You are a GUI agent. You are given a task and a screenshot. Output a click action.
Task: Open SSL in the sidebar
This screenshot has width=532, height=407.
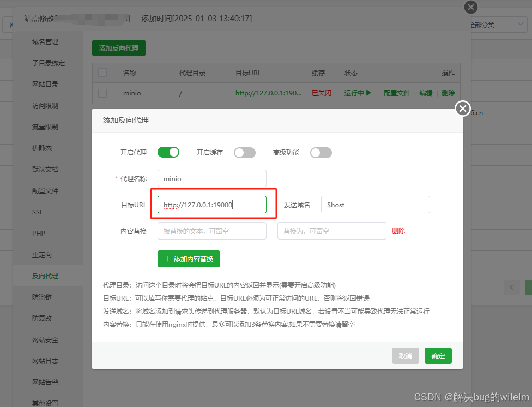pos(37,212)
